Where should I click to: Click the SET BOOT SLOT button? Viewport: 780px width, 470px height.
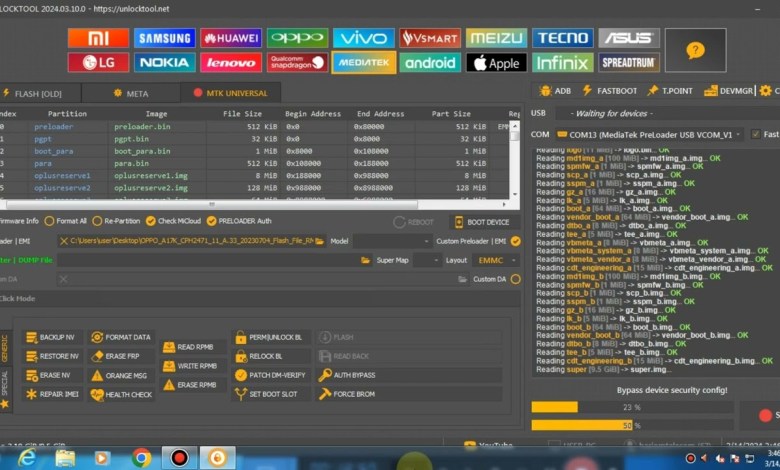click(270, 394)
